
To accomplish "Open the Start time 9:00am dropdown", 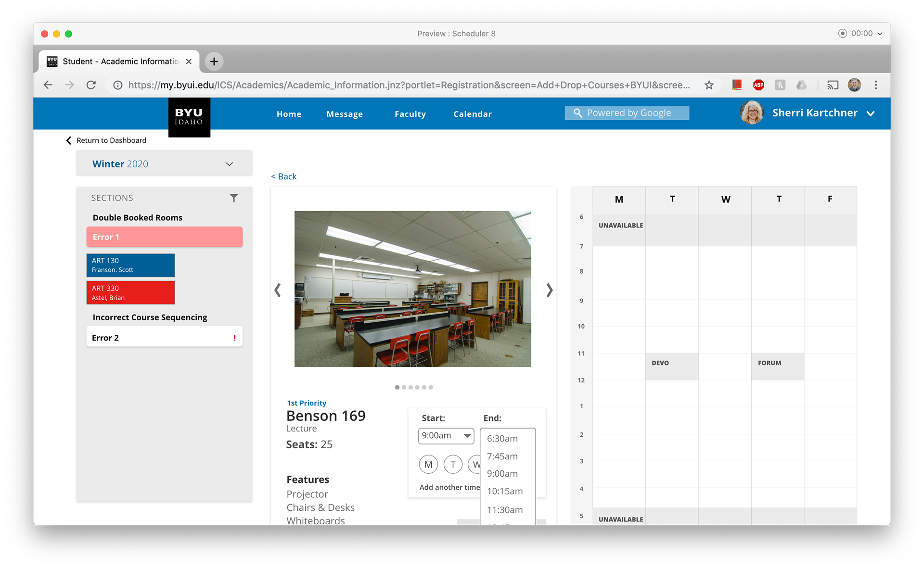I will pyautogui.click(x=446, y=436).
